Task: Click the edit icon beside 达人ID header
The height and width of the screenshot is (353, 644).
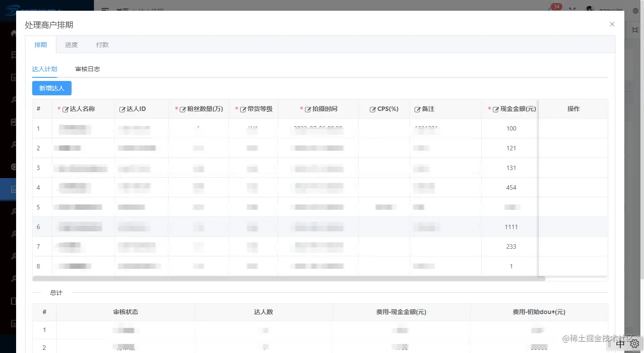Action: [x=122, y=109]
